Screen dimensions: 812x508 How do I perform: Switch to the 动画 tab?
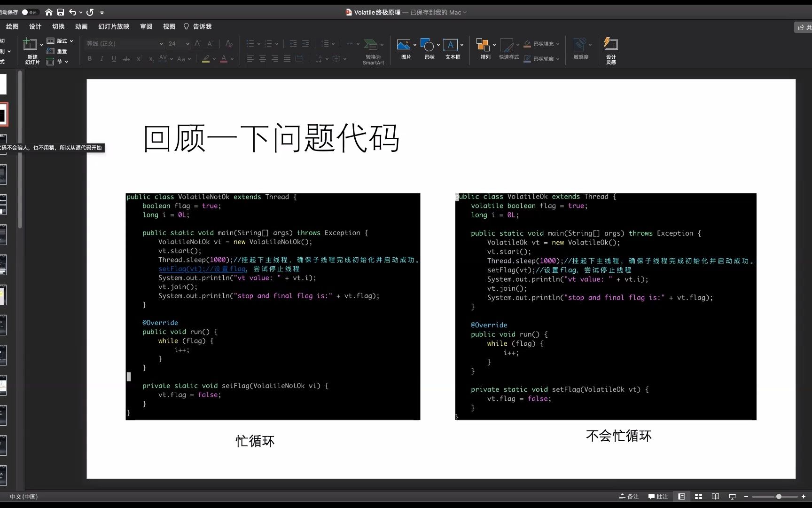point(81,26)
